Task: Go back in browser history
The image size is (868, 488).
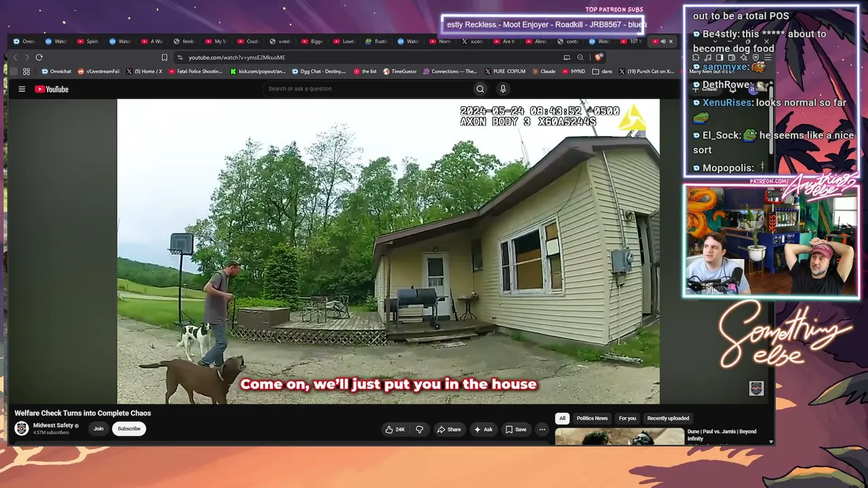Action: [17, 58]
